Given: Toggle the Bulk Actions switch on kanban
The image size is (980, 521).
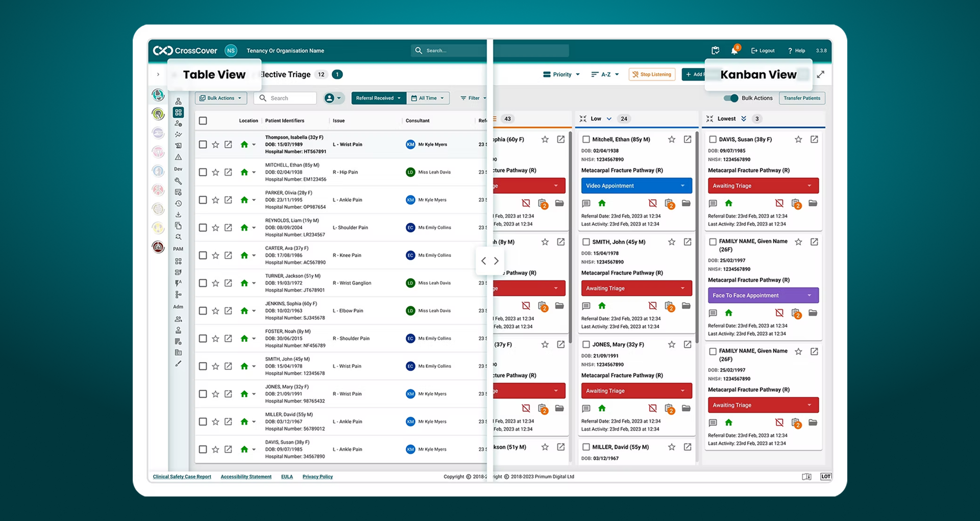Looking at the screenshot, I should [x=731, y=98].
